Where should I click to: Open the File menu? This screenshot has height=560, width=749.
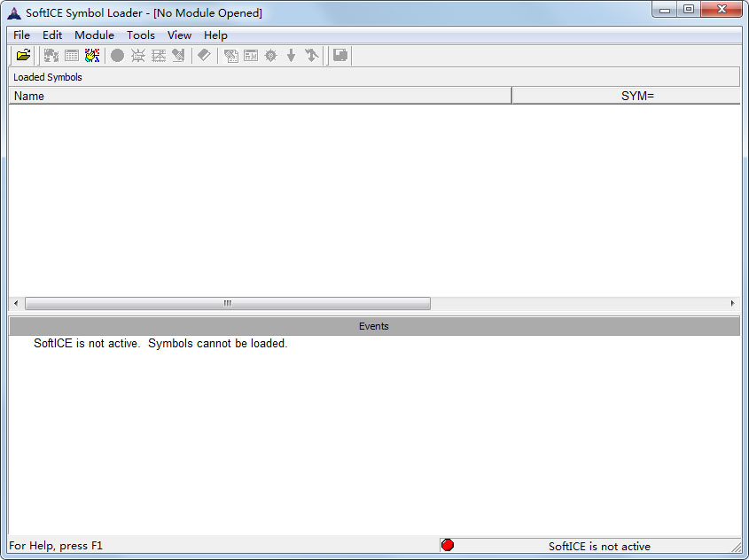(21, 35)
